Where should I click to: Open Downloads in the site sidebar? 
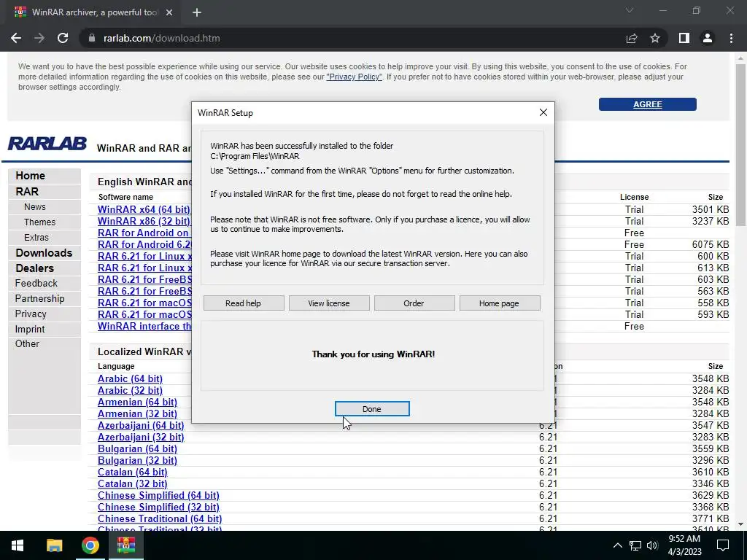(x=44, y=253)
